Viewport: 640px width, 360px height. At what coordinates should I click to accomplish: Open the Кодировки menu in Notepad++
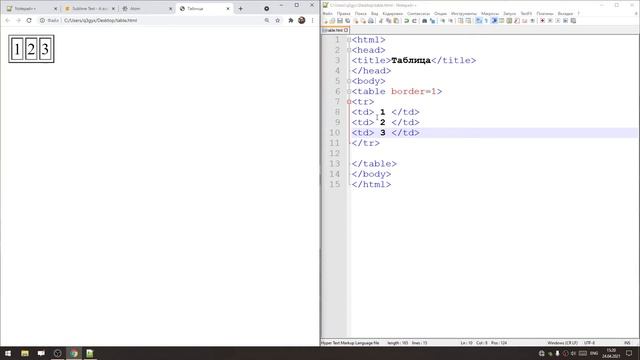[x=393, y=13]
